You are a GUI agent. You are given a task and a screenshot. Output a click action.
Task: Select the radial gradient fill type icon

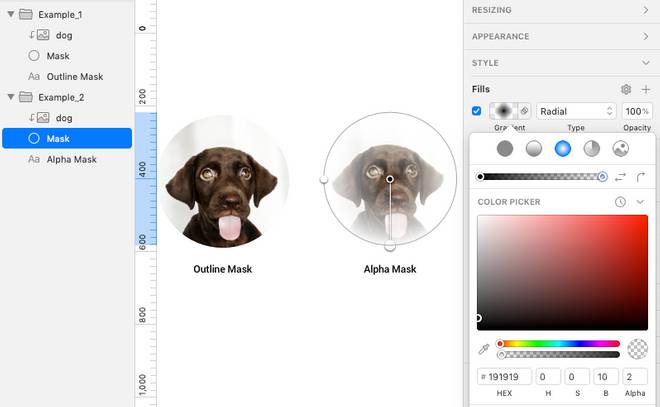pos(563,149)
